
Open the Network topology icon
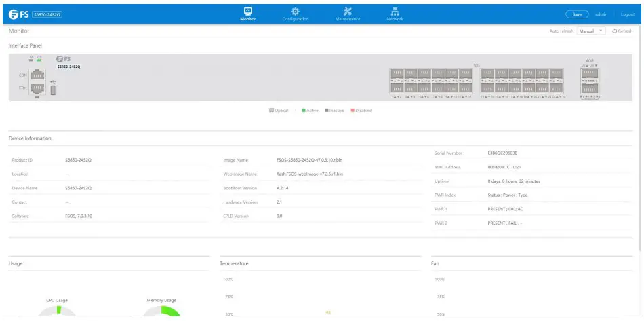click(395, 11)
